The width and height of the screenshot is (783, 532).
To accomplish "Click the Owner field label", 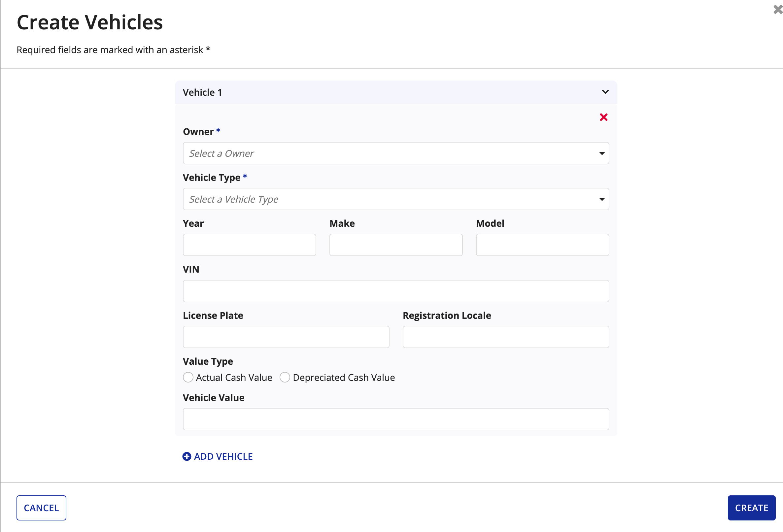I will 198,132.
